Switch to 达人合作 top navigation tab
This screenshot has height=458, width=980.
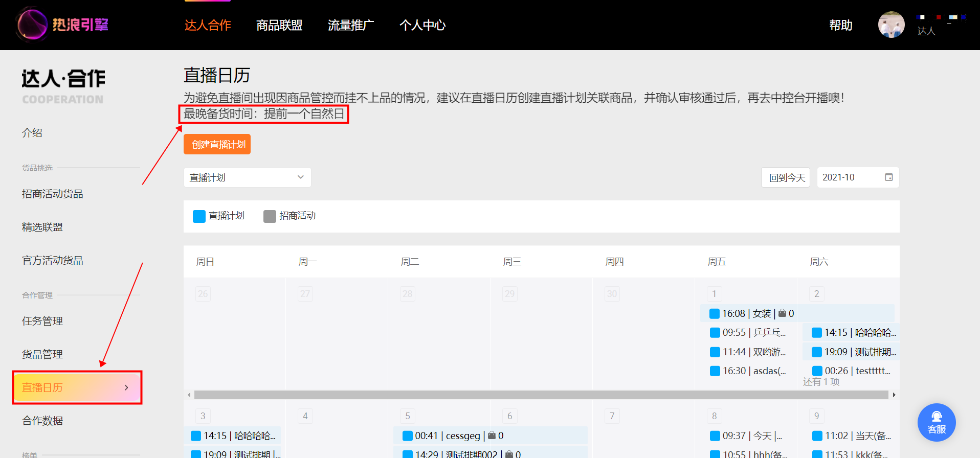pos(208,25)
